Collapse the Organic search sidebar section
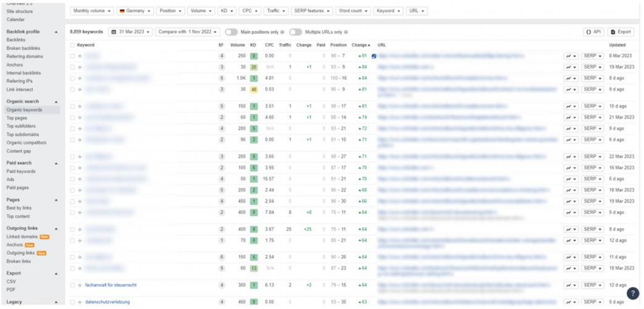Screen dimensions: 644x309 click(x=56, y=101)
